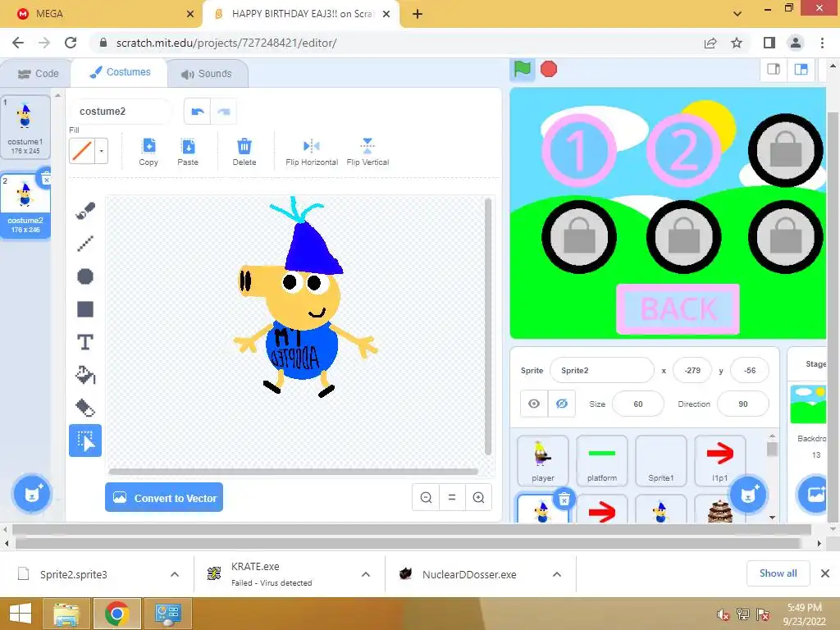The image size is (840, 630).
Task: Flip the costume vertically
Action: (x=367, y=152)
